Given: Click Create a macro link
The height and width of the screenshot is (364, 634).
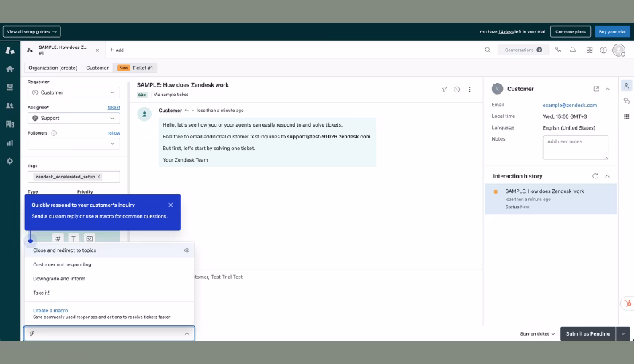Looking at the screenshot, I should [x=50, y=311].
